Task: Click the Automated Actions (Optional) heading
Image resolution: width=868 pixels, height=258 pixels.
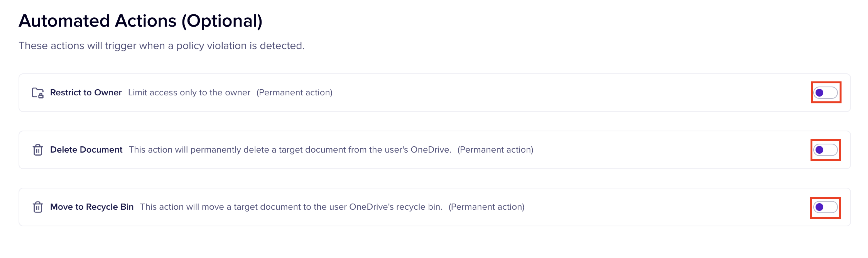Action: pyautogui.click(x=140, y=21)
